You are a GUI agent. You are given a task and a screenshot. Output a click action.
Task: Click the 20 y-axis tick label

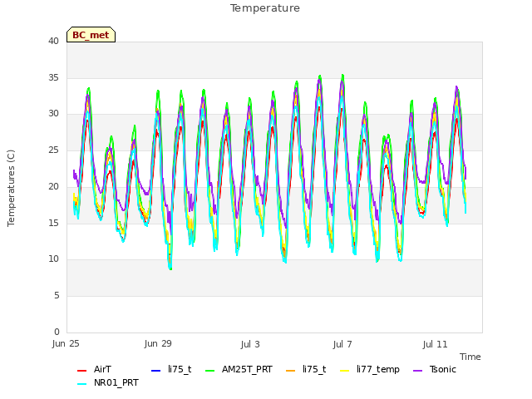tap(53, 186)
